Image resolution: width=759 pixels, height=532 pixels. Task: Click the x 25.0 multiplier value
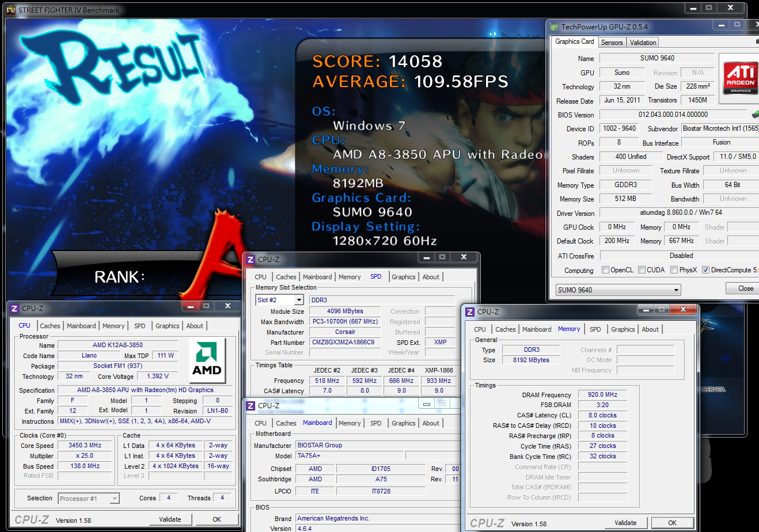85,455
